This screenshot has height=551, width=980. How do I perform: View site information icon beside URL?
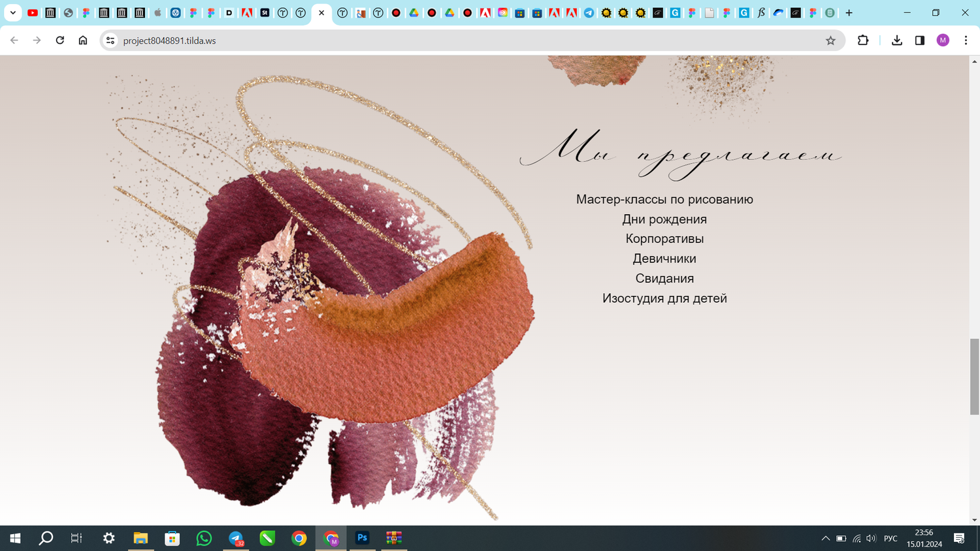coord(110,40)
